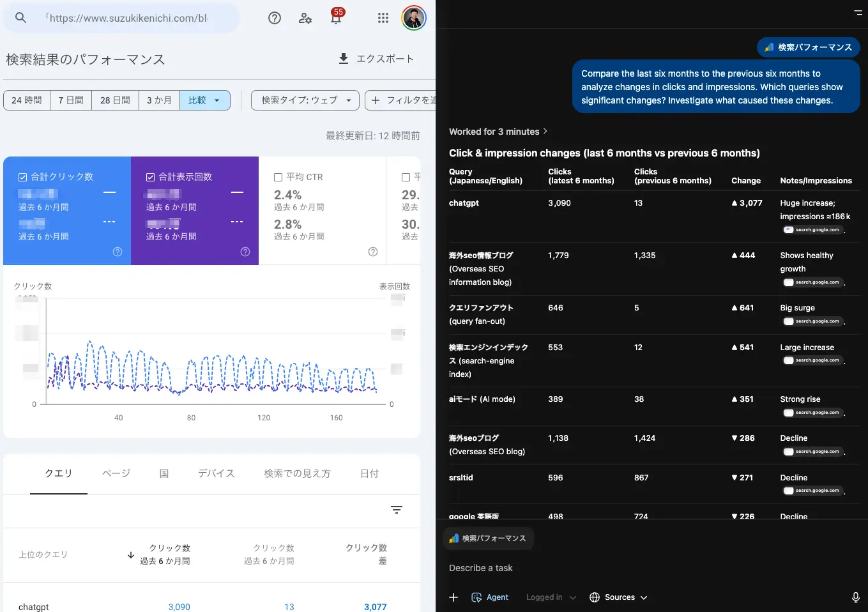Image resolution: width=868 pixels, height=612 pixels.
Task: Open the 検索タイプ: ウェブ dropdown
Action: pyautogui.click(x=305, y=100)
